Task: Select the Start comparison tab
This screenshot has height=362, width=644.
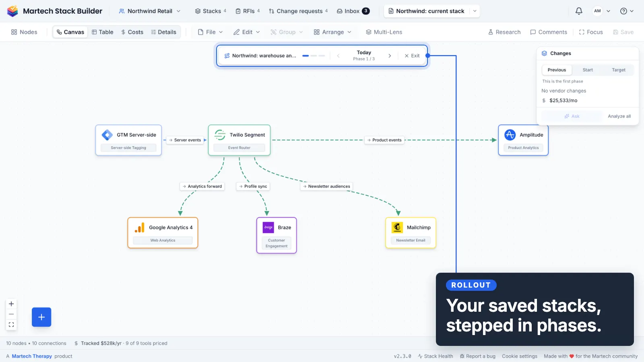Action: pos(588,70)
